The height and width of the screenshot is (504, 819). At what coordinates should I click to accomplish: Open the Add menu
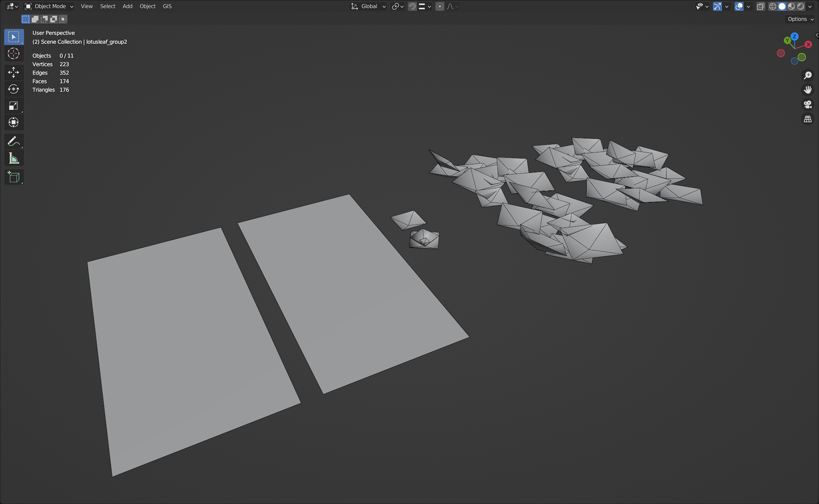tap(127, 6)
